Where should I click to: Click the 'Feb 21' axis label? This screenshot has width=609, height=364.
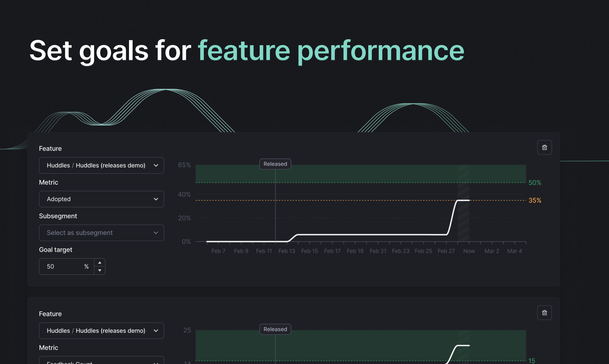pos(378,251)
